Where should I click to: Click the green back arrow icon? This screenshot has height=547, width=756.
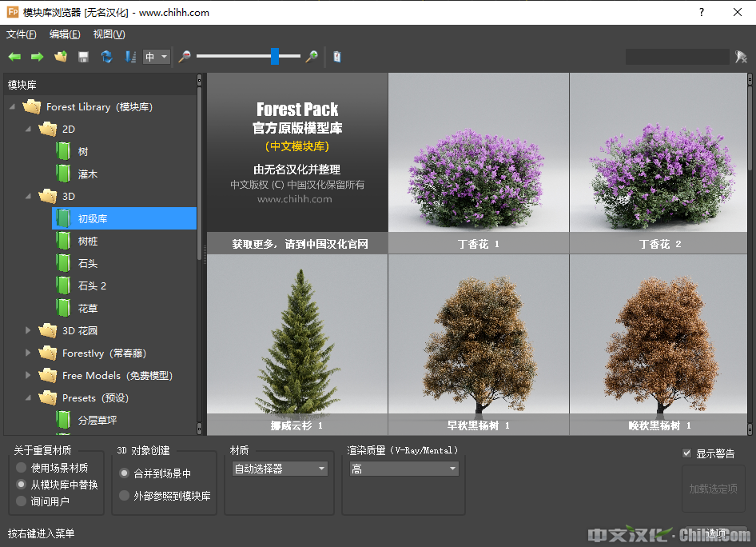click(x=14, y=57)
